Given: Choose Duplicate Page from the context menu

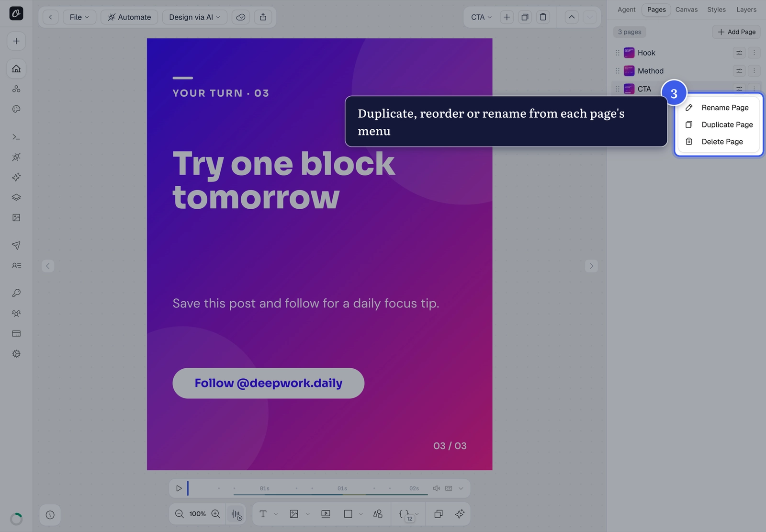Looking at the screenshot, I should click(x=719, y=125).
